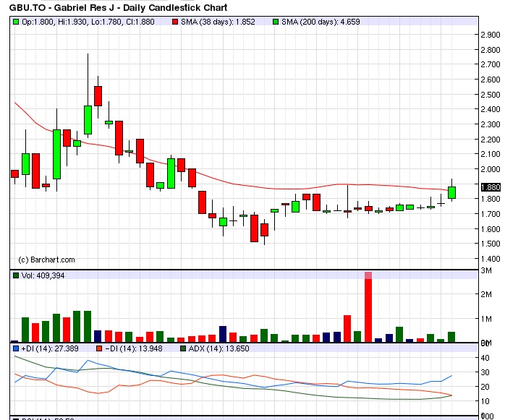Click the dark green Vol legend swatch
This screenshot has height=420, width=505.
click(x=16, y=275)
